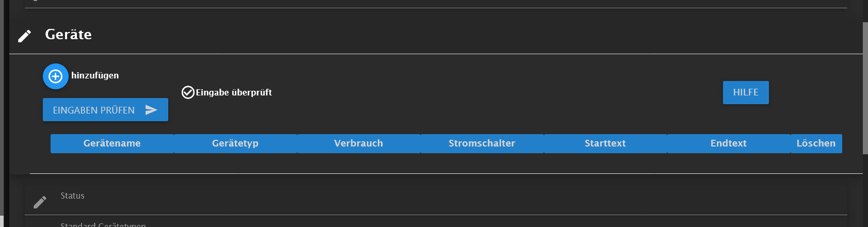Click the pencil icon beside Geräte heading
868x227 pixels.
tap(24, 36)
